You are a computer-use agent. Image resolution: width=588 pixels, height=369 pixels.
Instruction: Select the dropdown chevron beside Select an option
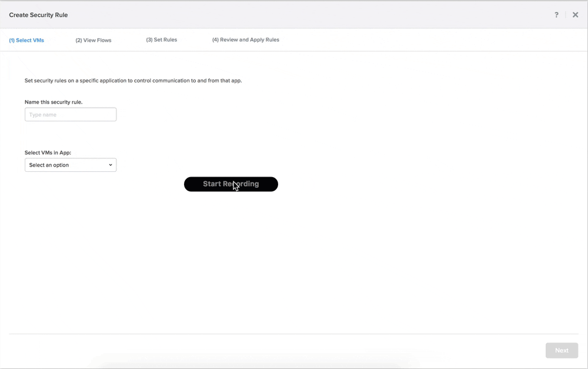tap(111, 165)
